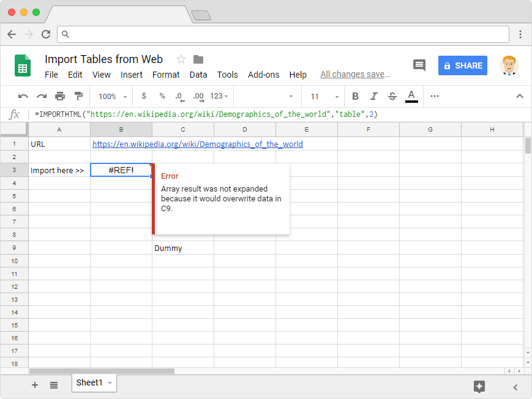This screenshot has width=532, height=399.
Task: Open a new browser tab
Action: tap(201, 15)
